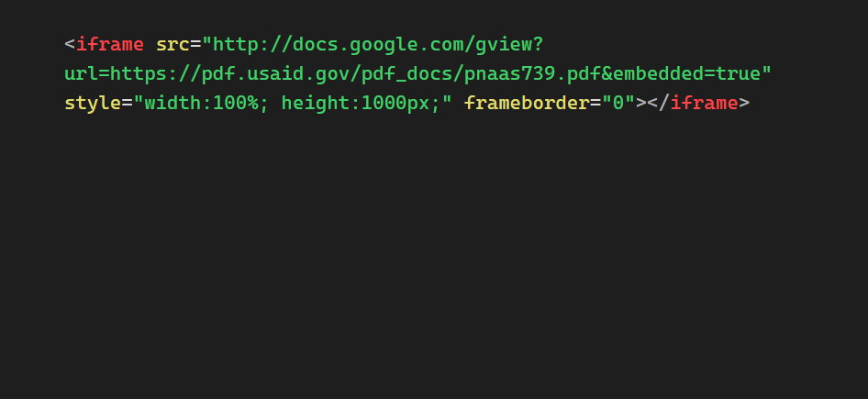Click the equals sign after src
Image resolution: width=868 pixels, height=399 pixels.
(195, 44)
